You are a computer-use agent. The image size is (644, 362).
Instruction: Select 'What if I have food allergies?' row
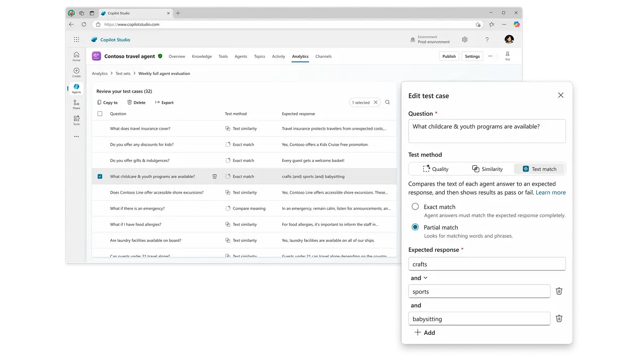[244, 224]
